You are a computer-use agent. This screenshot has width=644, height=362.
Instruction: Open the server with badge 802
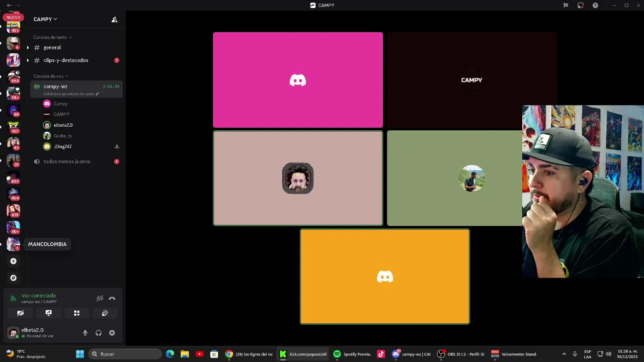click(14, 177)
